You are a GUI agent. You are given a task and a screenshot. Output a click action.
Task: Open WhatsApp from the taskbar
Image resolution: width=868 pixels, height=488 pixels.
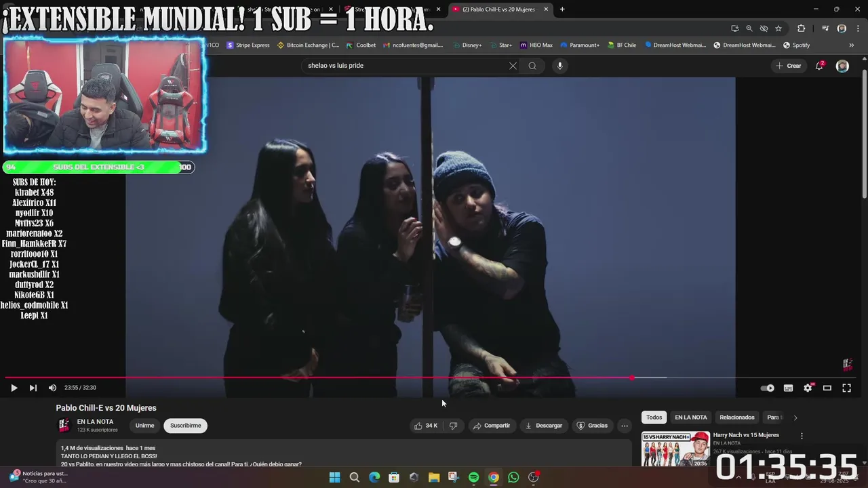[x=513, y=477]
